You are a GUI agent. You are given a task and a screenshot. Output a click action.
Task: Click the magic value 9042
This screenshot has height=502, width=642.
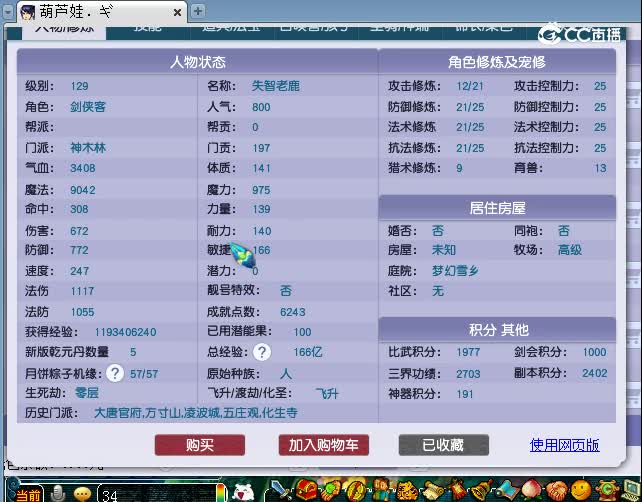pyautogui.click(x=83, y=190)
